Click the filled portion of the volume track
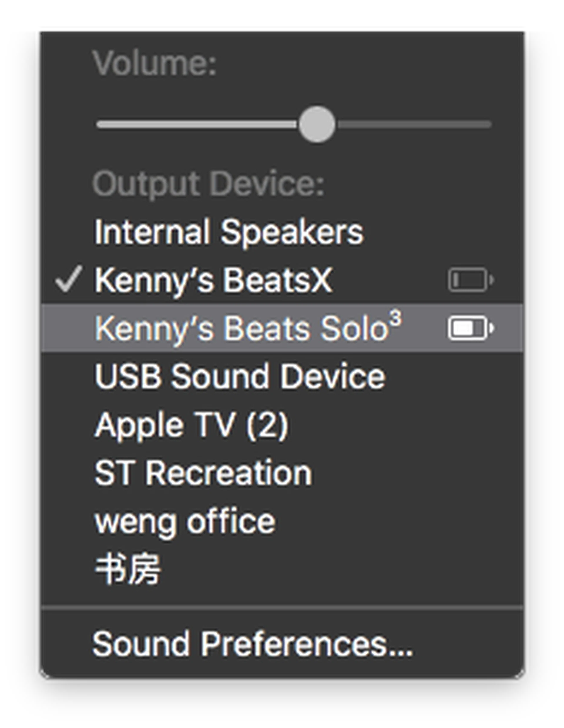The width and height of the screenshot is (564, 728). (197, 125)
